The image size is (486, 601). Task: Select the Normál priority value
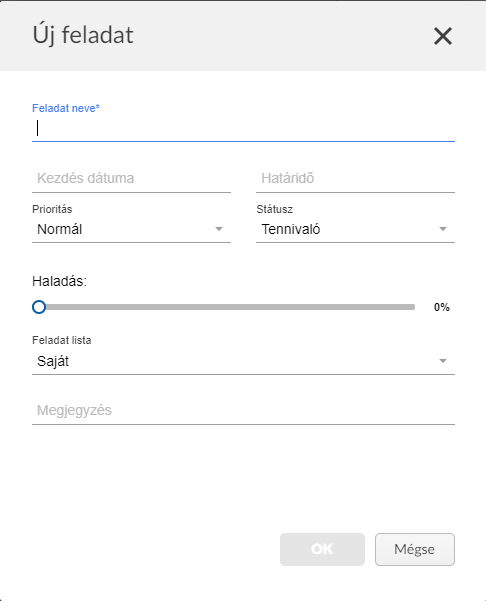(x=59, y=229)
